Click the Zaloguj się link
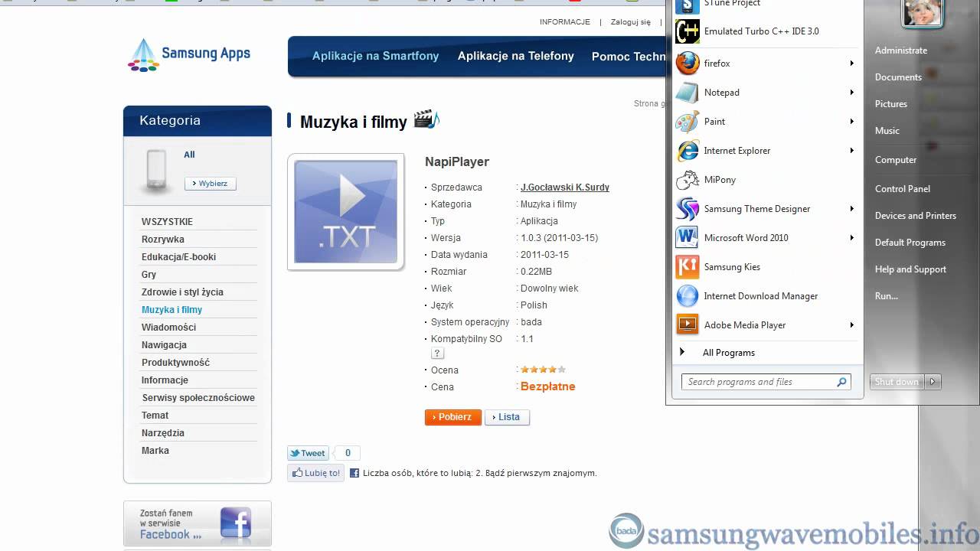 (631, 22)
